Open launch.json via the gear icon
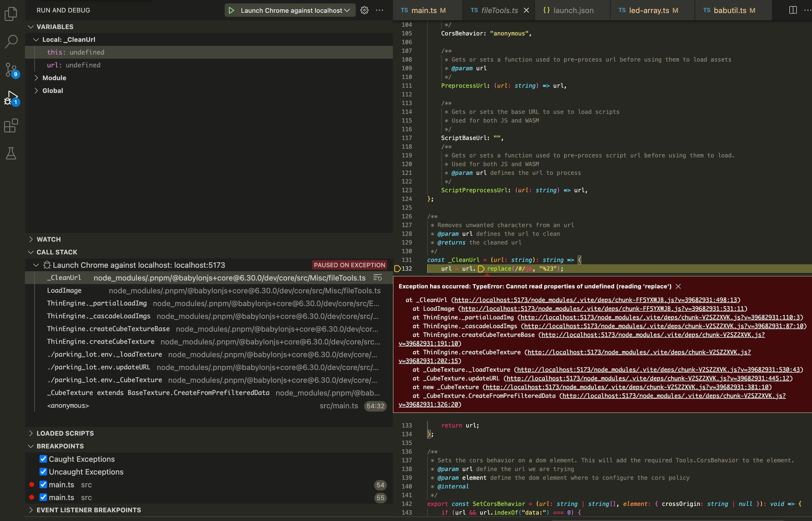 (364, 11)
